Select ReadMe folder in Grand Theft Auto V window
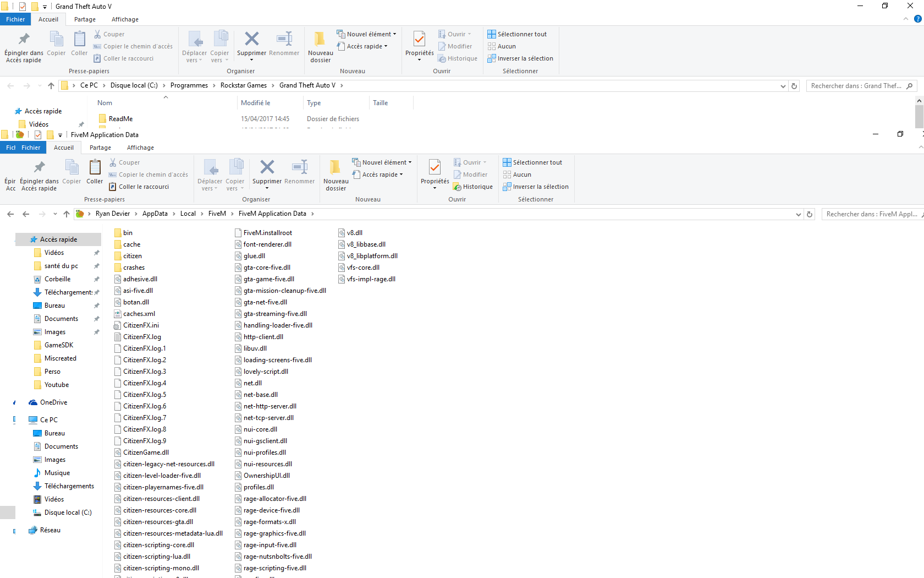The image size is (924, 578). click(x=116, y=119)
